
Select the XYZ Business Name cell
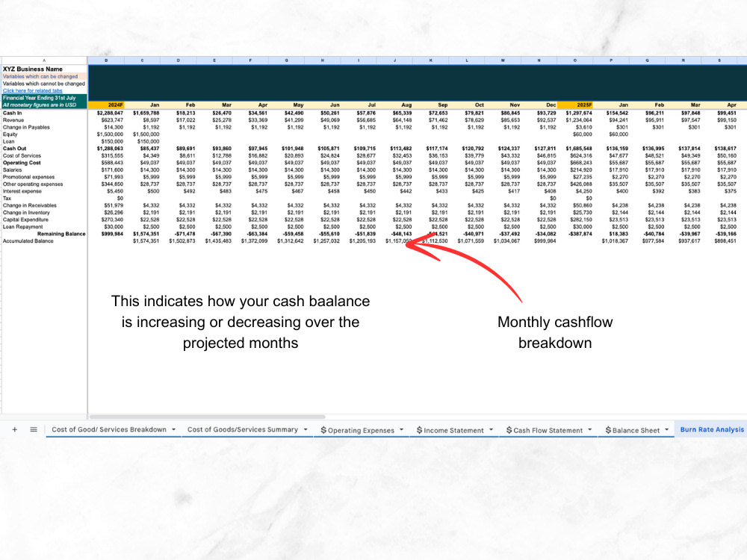point(44,69)
